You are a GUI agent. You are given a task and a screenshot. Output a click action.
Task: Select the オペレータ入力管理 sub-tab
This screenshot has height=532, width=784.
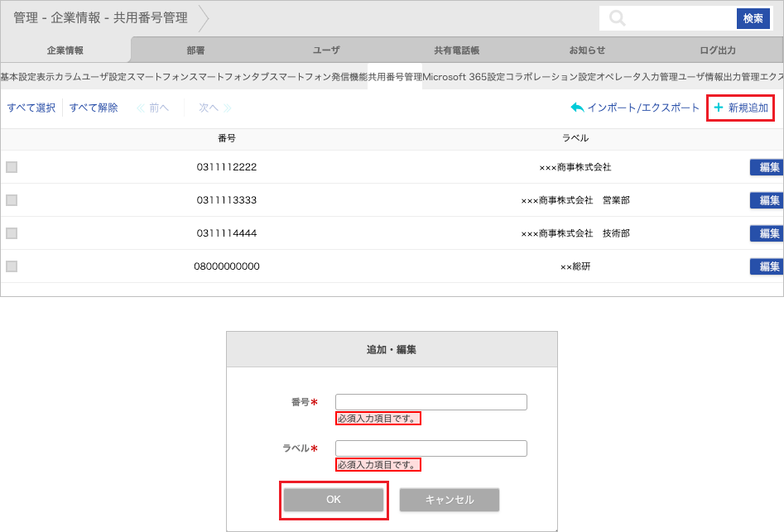pos(637,77)
